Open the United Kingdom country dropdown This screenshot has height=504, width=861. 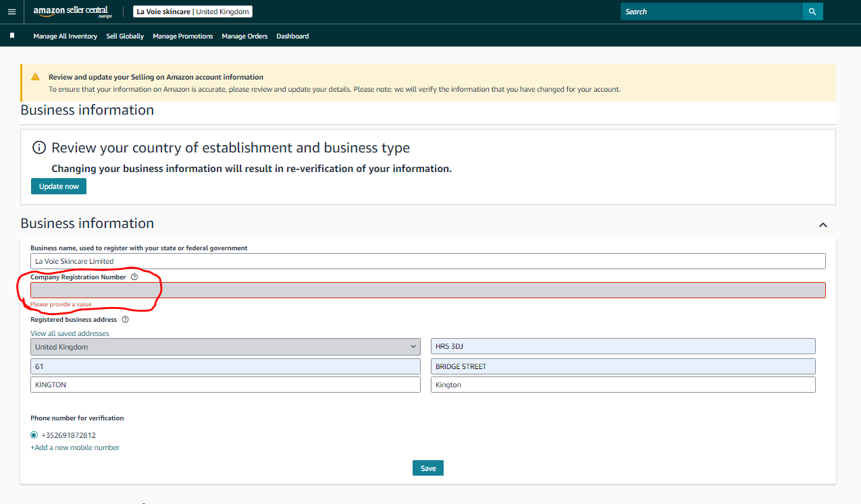coord(226,347)
